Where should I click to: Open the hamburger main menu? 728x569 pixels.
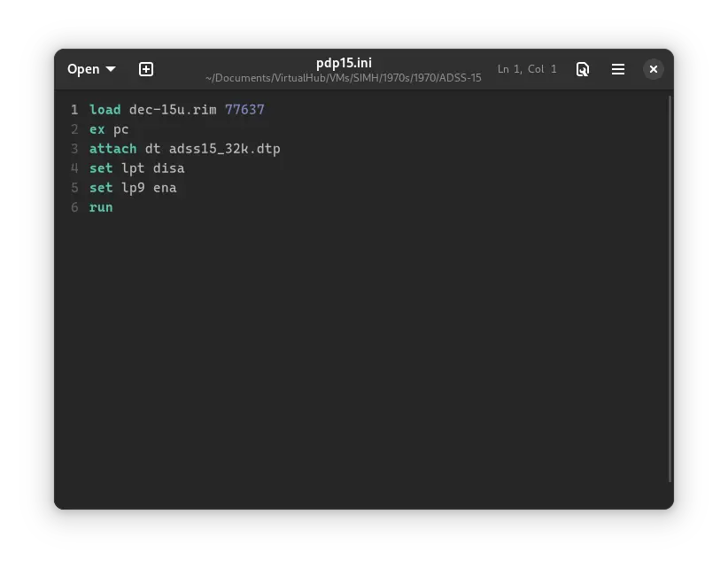pos(618,69)
